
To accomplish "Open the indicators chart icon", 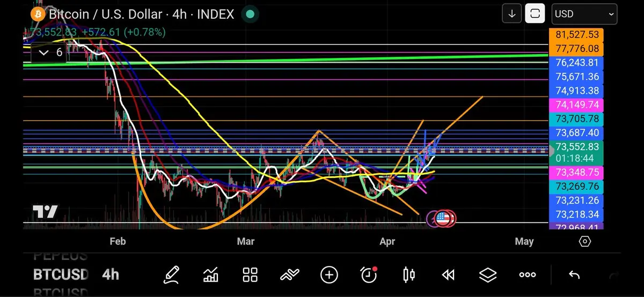I will [x=211, y=275].
